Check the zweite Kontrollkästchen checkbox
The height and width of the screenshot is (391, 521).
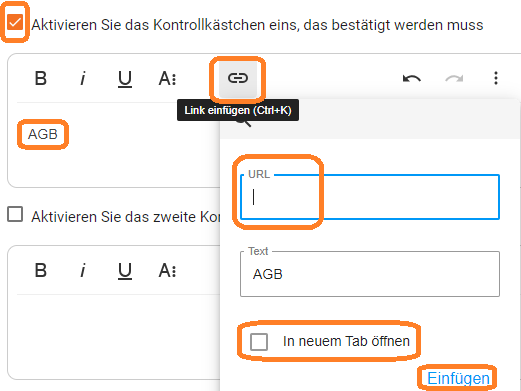click(x=15, y=214)
